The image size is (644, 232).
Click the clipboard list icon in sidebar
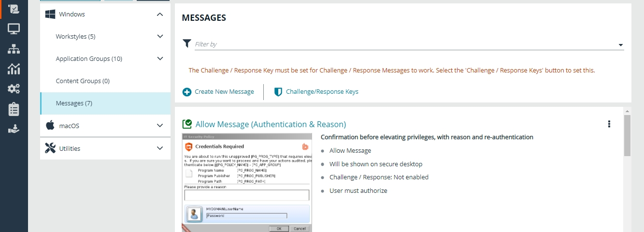click(x=14, y=109)
